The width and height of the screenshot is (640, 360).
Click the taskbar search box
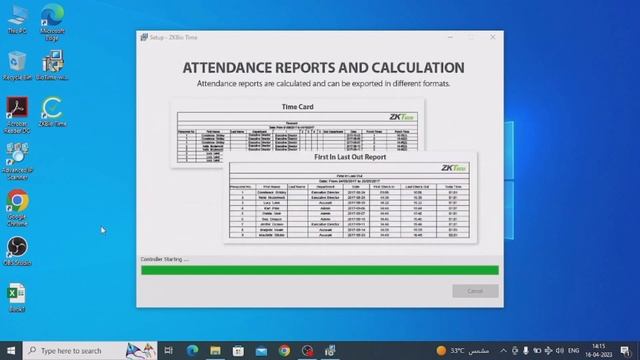coord(90,351)
